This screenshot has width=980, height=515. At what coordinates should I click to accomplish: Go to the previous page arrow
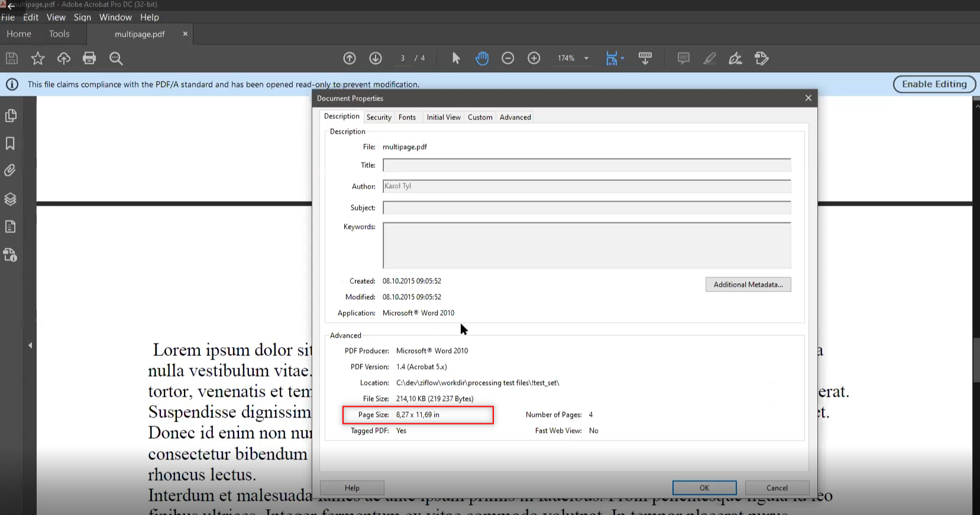[350, 58]
